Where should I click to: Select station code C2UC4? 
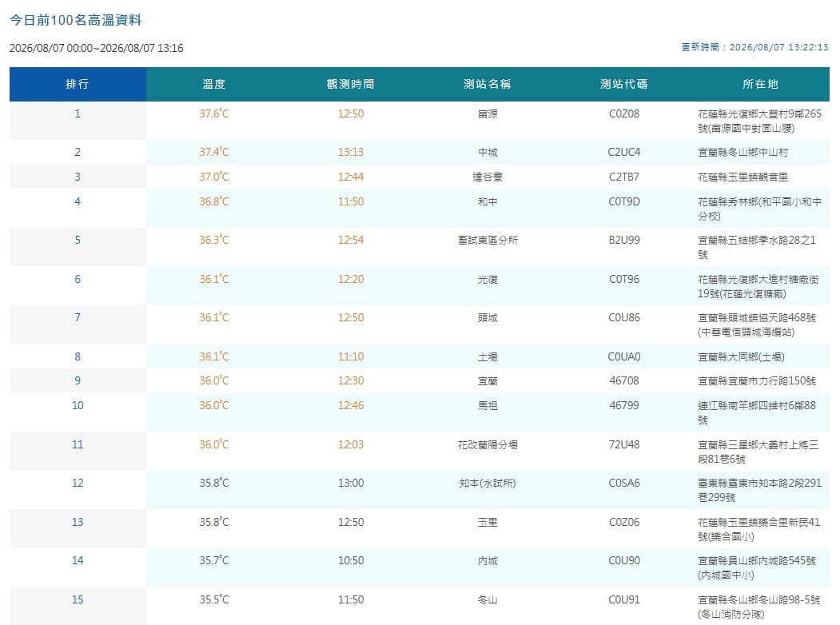[624, 152]
